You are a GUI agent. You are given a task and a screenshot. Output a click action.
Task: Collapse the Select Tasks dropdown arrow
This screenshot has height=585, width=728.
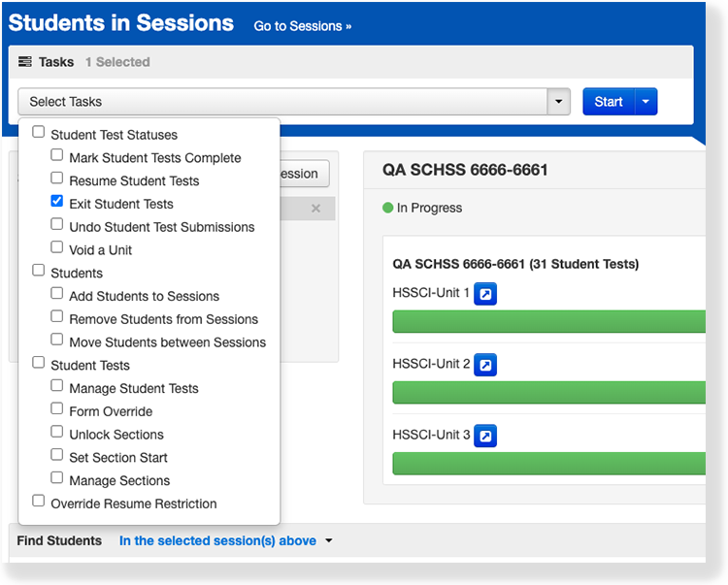(558, 102)
